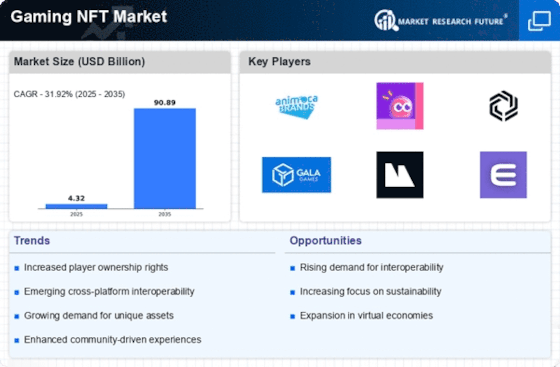The width and height of the screenshot is (560, 367).
Task: Click 'Increasing focus on sustainability' item
Action: (371, 292)
